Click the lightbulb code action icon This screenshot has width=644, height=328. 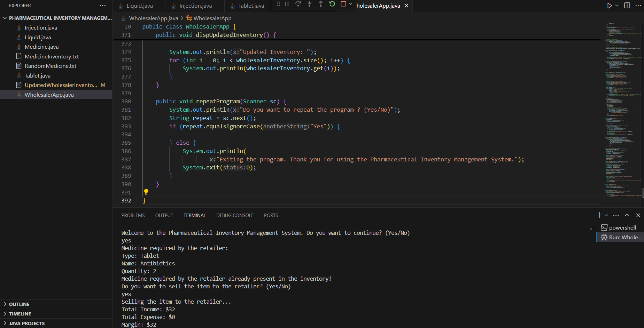point(146,192)
